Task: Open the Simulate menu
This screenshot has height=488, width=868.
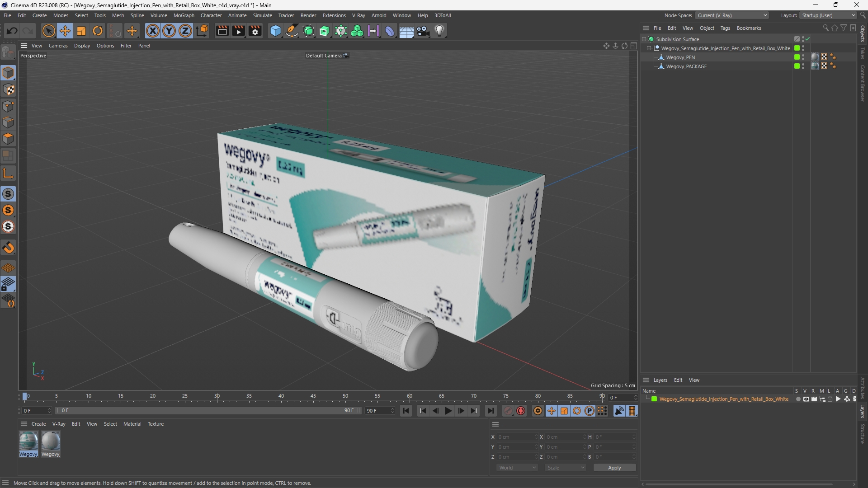Action: coord(262,15)
